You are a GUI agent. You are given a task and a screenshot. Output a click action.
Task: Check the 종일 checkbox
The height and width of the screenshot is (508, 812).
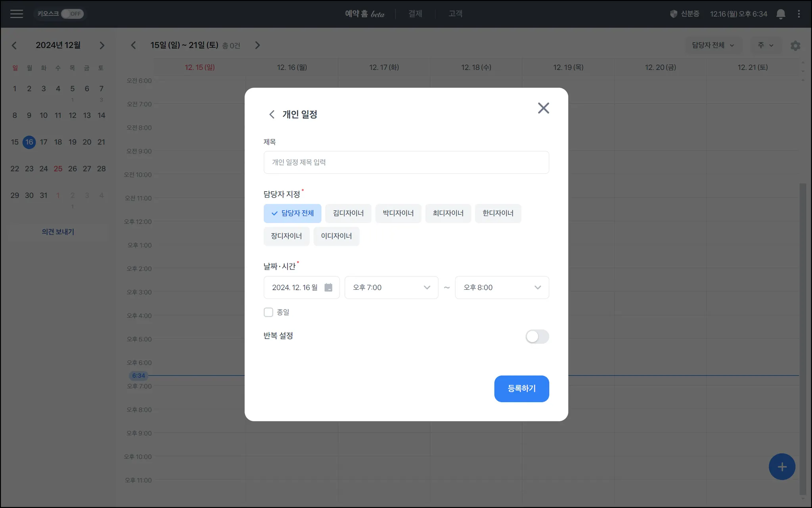point(268,312)
